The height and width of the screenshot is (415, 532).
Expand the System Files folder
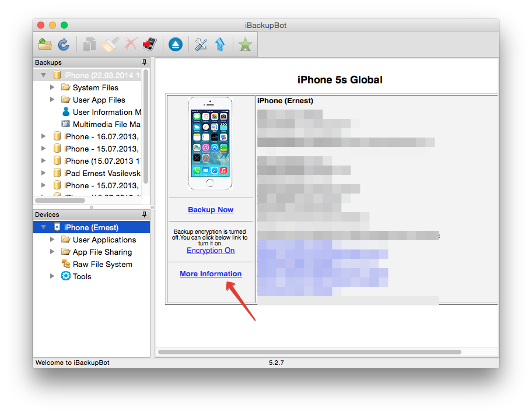point(52,87)
